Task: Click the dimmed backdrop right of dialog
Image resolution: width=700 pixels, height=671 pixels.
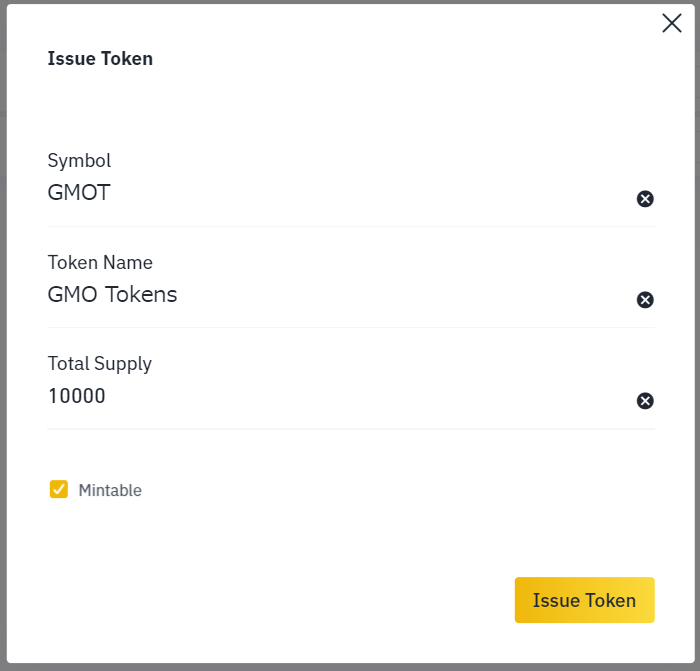Action: pyautogui.click(x=697, y=335)
